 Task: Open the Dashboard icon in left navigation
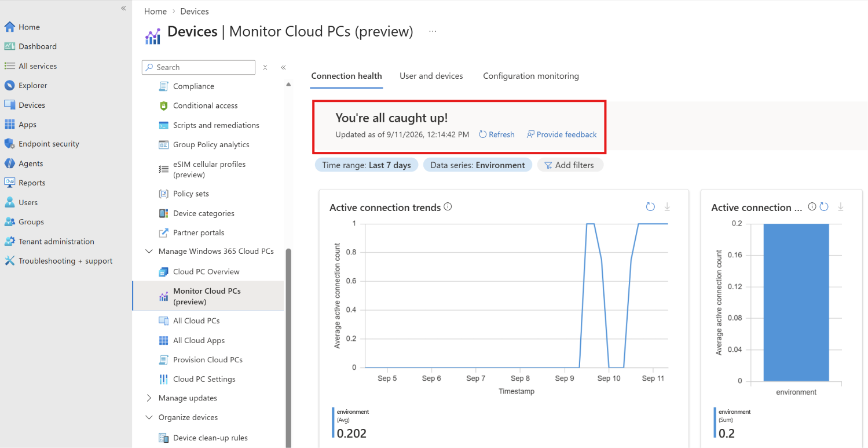pos(9,46)
